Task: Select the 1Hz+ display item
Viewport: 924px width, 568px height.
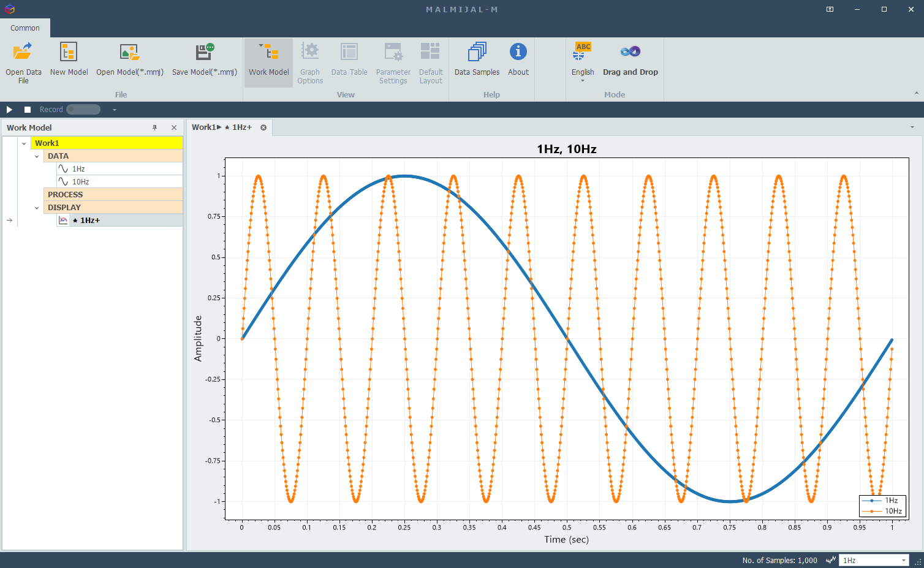Action: pyautogui.click(x=119, y=220)
